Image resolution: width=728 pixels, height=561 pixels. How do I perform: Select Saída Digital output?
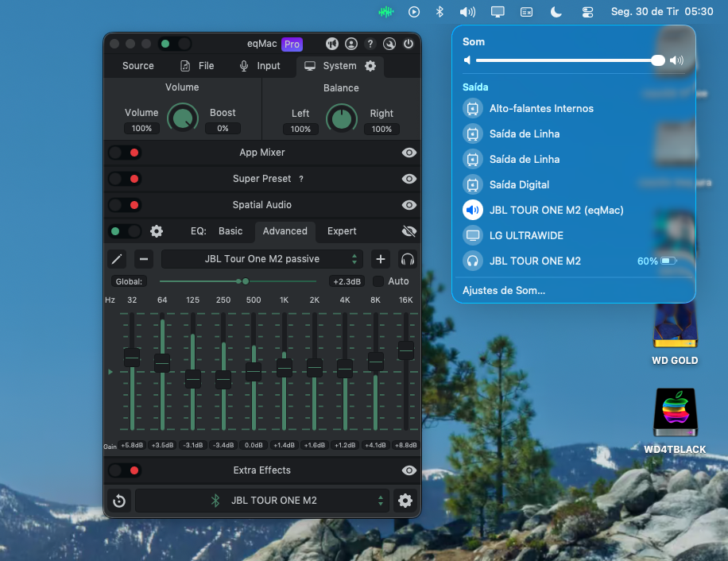click(573, 184)
